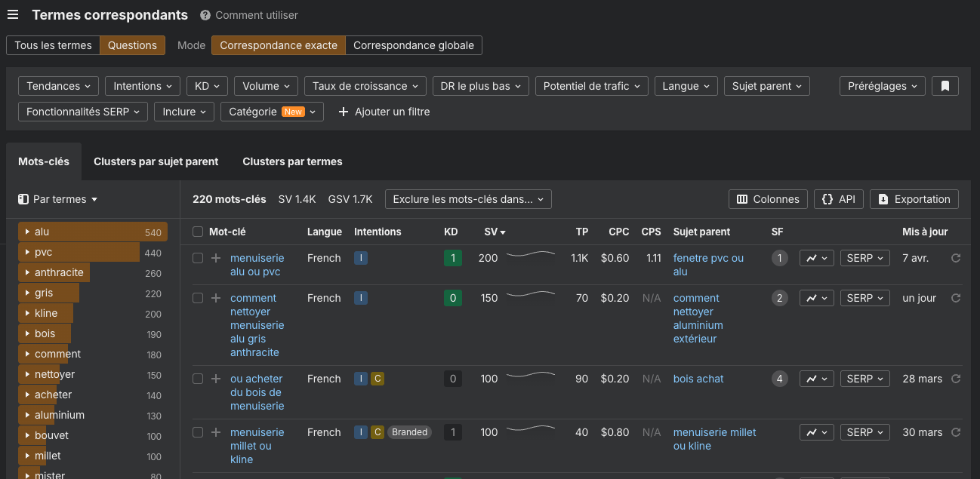The image size is (980, 479).
Task: Select the 'Correspondance globale' mode
Action: [413, 45]
